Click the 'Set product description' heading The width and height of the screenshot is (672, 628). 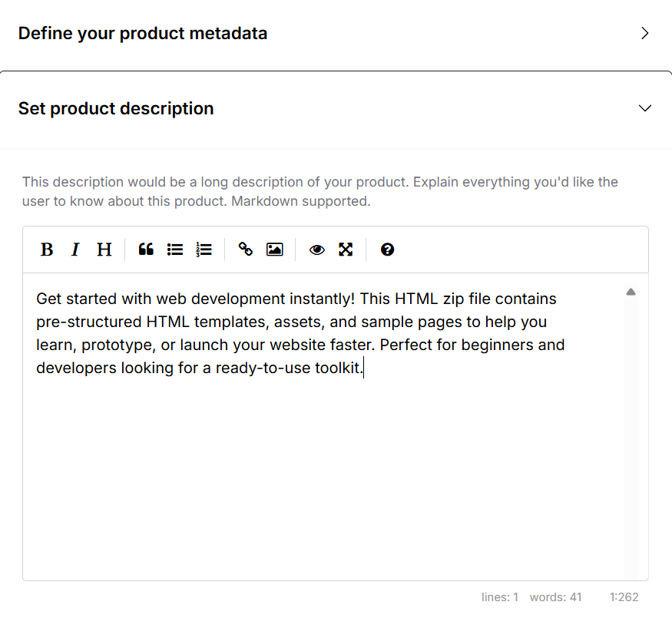[x=116, y=108]
